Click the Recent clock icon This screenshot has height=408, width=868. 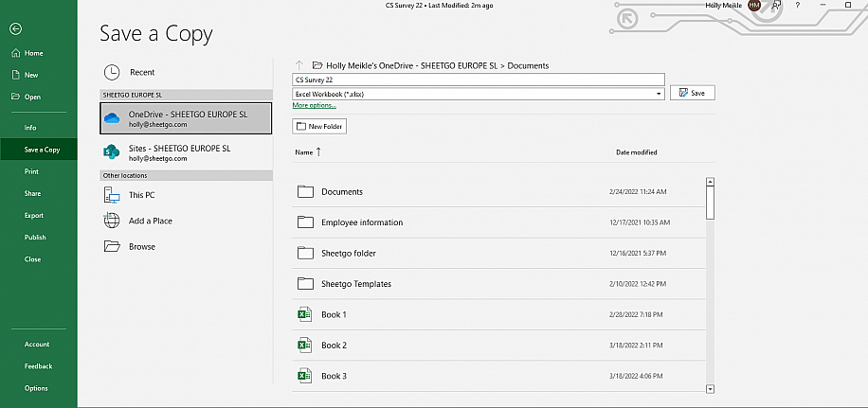coord(112,73)
